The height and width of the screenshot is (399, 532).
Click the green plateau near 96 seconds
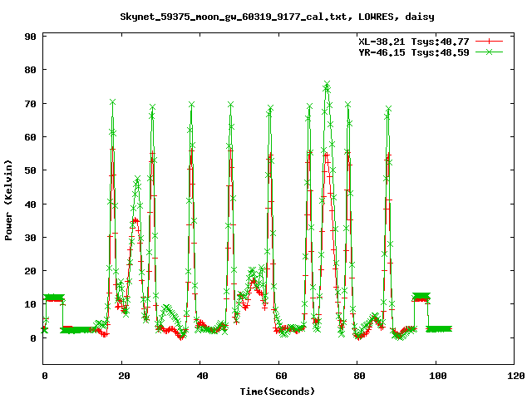click(x=421, y=297)
